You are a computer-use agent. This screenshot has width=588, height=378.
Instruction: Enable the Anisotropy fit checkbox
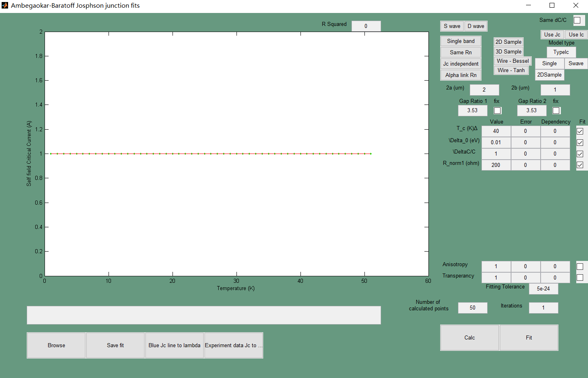(580, 267)
